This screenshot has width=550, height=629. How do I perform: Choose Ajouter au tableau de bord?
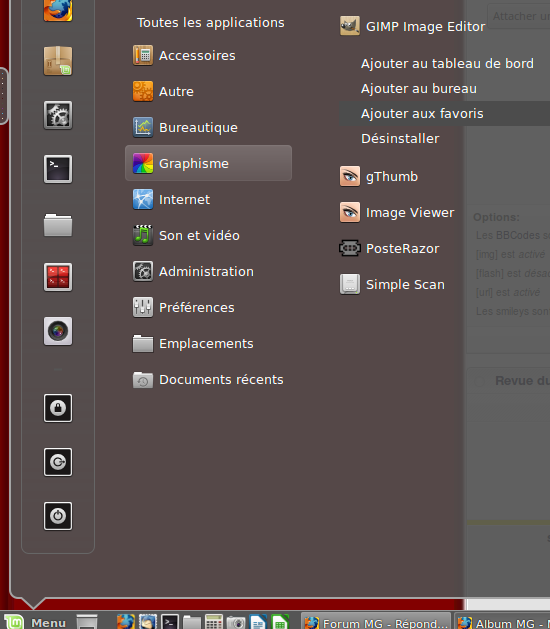(x=447, y=64)
